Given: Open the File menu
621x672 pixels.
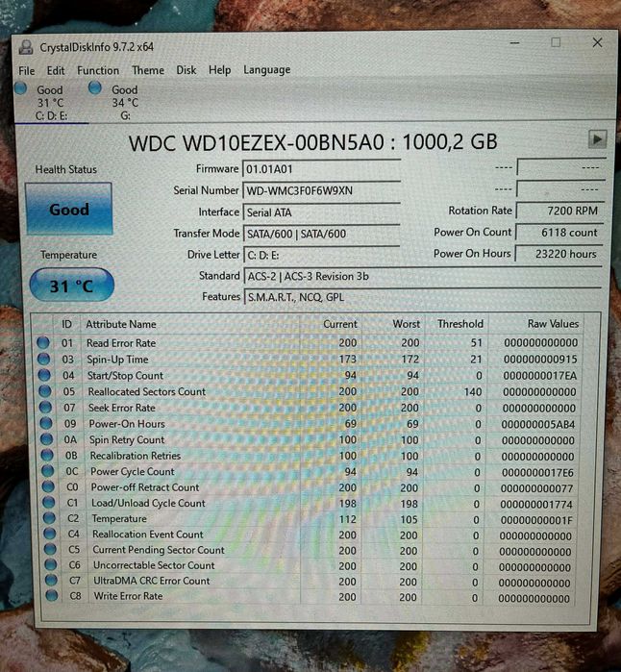Looking at the screenshot, I should point(27,71).
